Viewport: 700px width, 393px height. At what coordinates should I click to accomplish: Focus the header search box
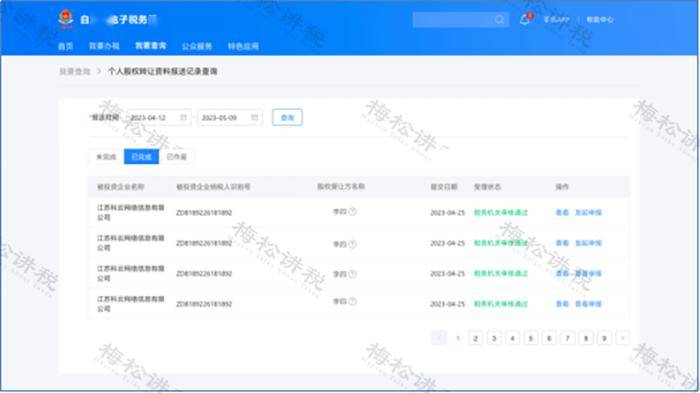460,20
